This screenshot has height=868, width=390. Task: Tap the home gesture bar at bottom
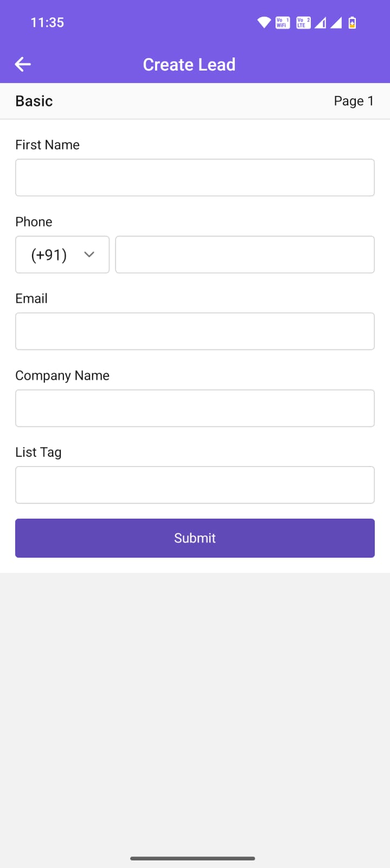point(193,858)
